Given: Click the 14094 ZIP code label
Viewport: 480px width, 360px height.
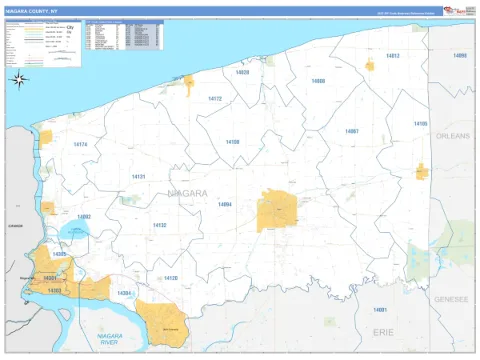Looking at the screenshot, I should [x=225, y=204].
